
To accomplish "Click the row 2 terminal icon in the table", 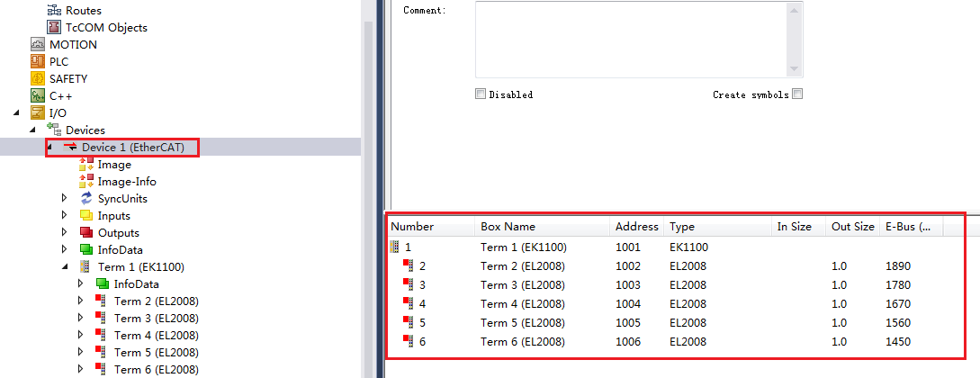I will click(x=409, y=265).
